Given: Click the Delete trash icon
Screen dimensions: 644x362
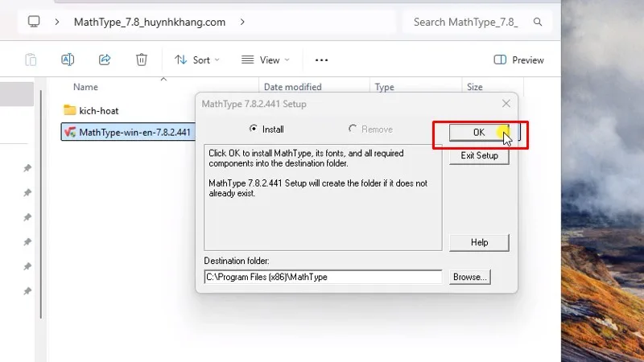Looking at the screenshot, I should tap(142, 60).
